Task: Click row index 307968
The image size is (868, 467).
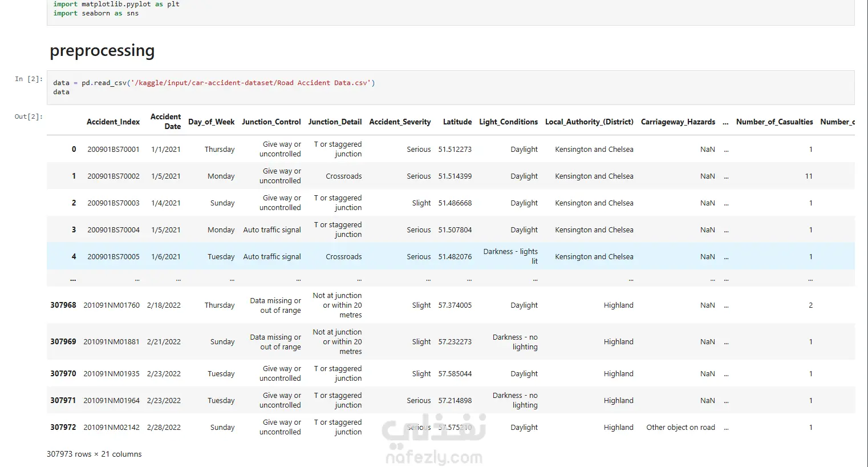Action: (x=63, y=305)
